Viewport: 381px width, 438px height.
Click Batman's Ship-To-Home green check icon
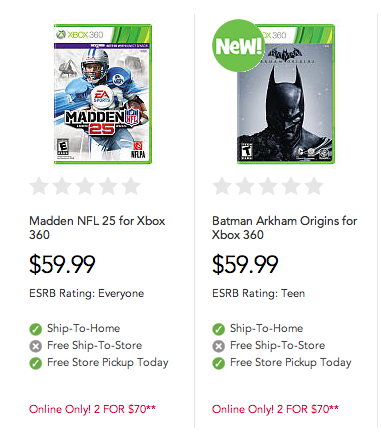point(219,329)
